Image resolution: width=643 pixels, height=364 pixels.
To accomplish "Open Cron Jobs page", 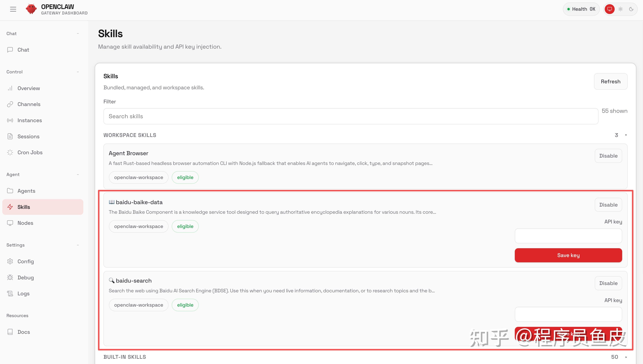I will pyautogui.click(x=30, y=153).
